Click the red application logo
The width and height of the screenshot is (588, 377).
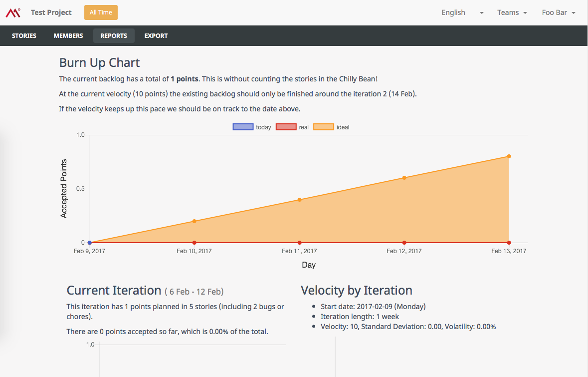click(x=12, y=12)
